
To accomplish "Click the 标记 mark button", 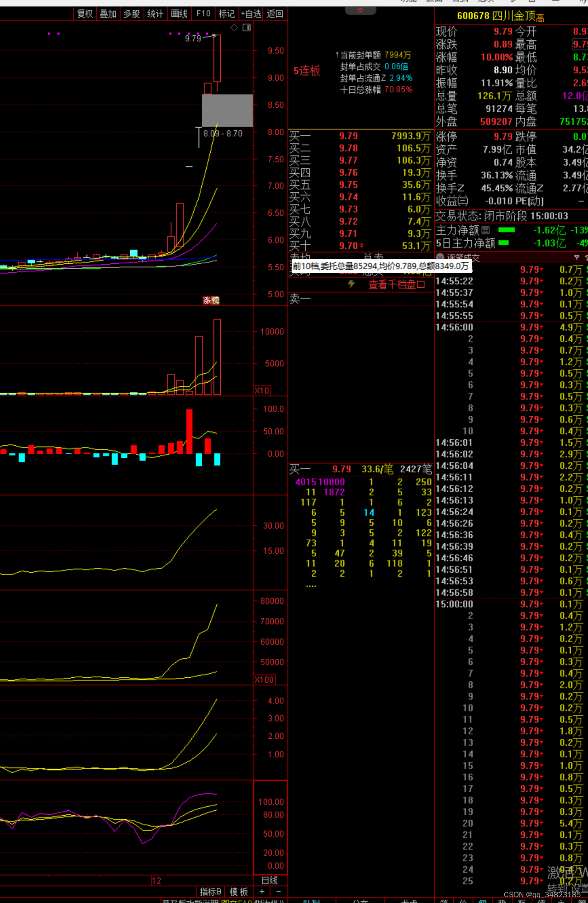I will pyautogui.click(x=227, y=14).
